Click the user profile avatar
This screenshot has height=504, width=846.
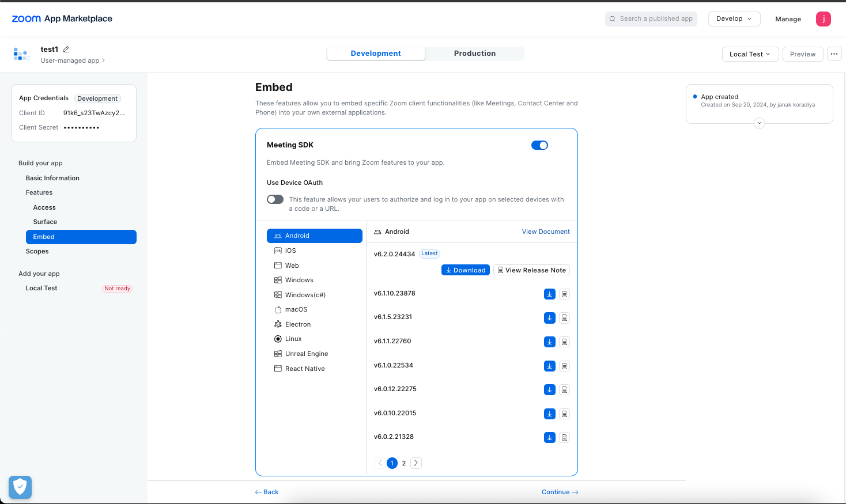point(824,19)
